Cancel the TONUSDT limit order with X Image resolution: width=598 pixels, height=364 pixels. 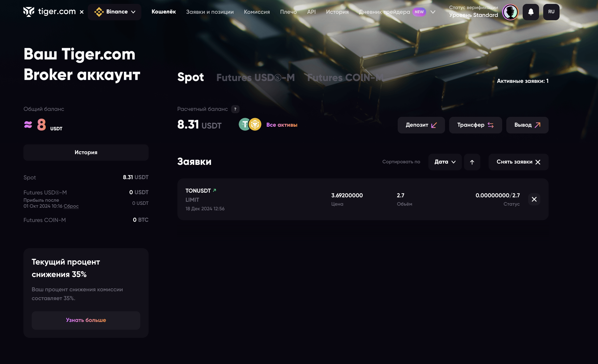point(534,199)
